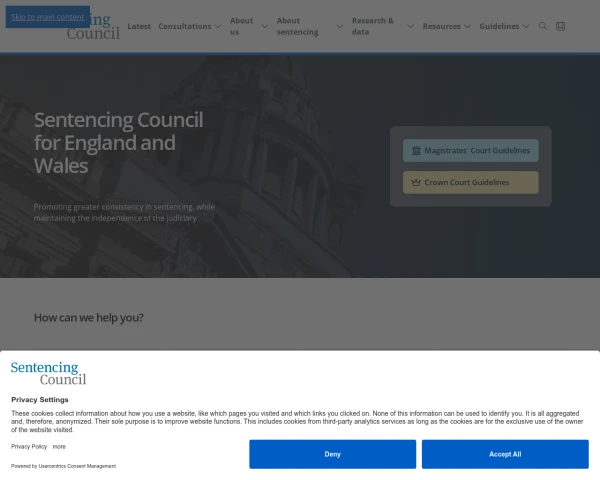Click the crown icon on Crown Court button
The width and height of the screenshot is (600, 480).
tap(416, 182)
